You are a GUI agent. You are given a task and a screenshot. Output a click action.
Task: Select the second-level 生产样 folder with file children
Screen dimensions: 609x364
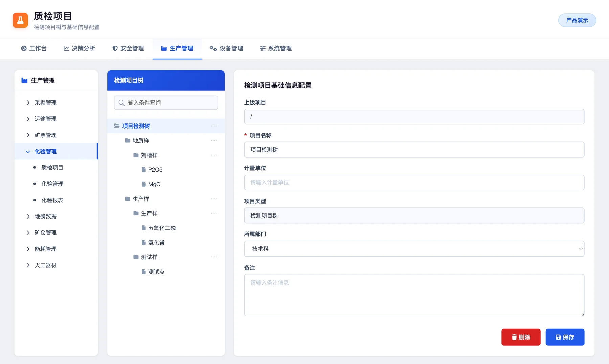pyautogui.click(x=166, y=213)
